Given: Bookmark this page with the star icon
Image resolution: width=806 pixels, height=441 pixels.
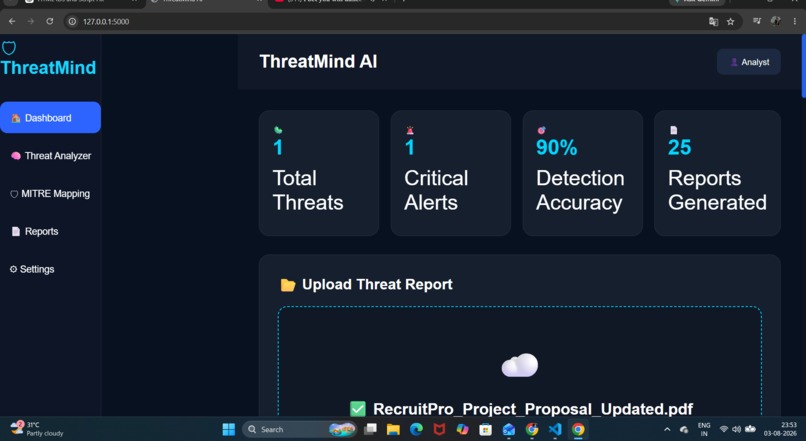Looking at the screenshot, I should click(x=730, y=22).
